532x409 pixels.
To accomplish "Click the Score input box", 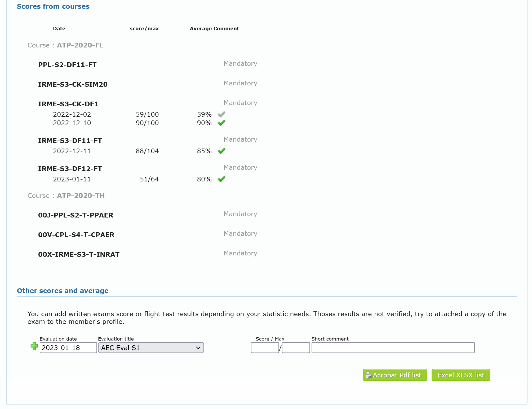I will pos(264,348).
